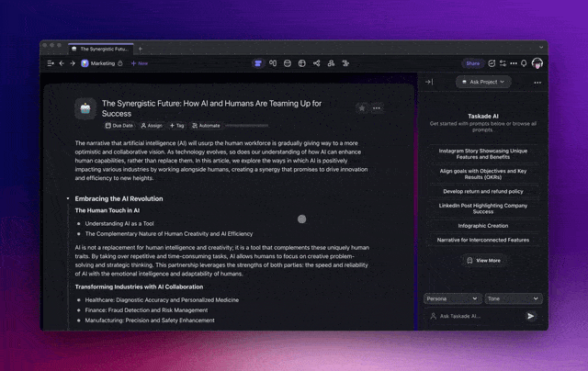The image size is (588, 371).
Task: Choose Instagram Story Showcasing Unique Features prompt
Action: click(x=483, y=154)
